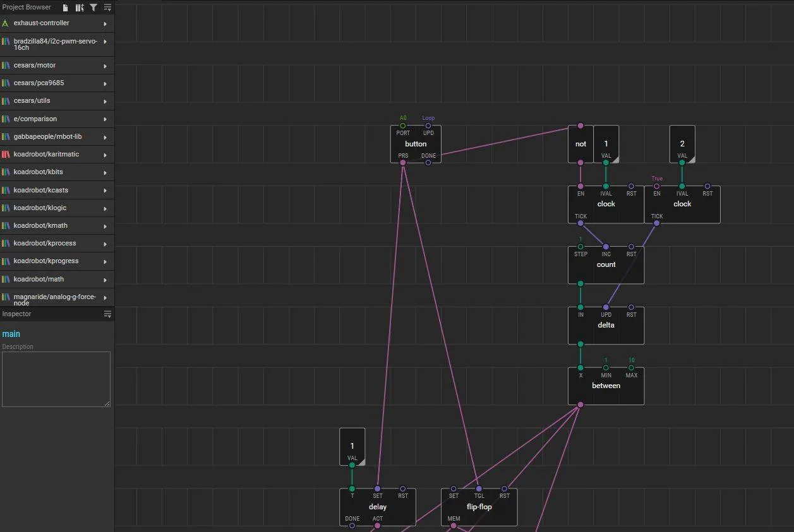Open the Inspector panel menu icon
This screenshot has height=532, width=794.
108,314
